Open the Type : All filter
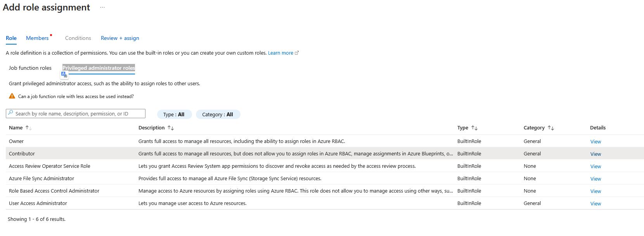Screen dimensions: 644x236 pyautogui.click(x=174, y=114)
